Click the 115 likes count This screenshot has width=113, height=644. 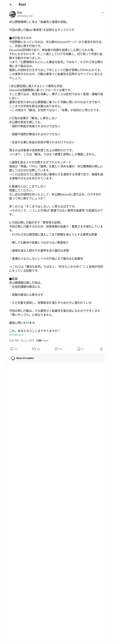coord(61,349)
